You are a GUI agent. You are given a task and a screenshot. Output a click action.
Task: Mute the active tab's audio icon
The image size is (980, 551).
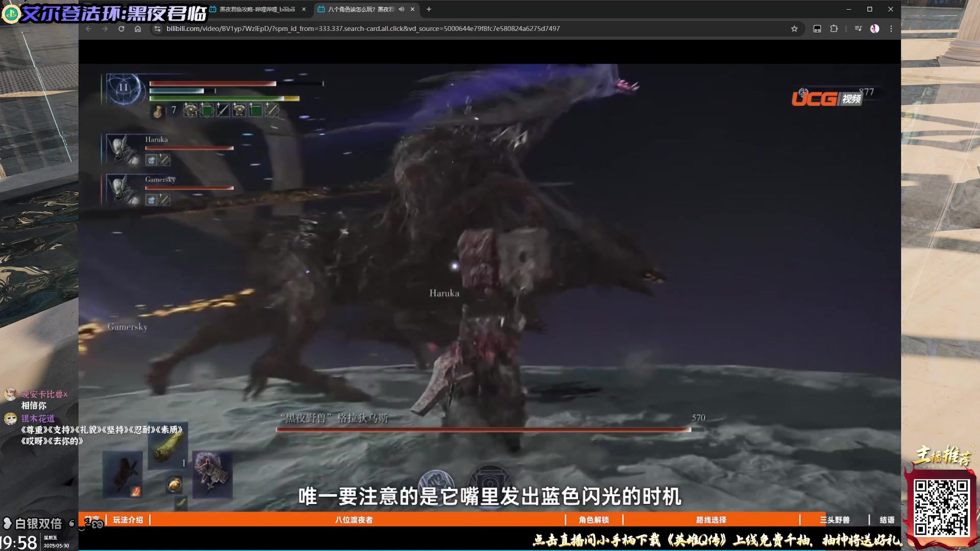coord(402,9)
